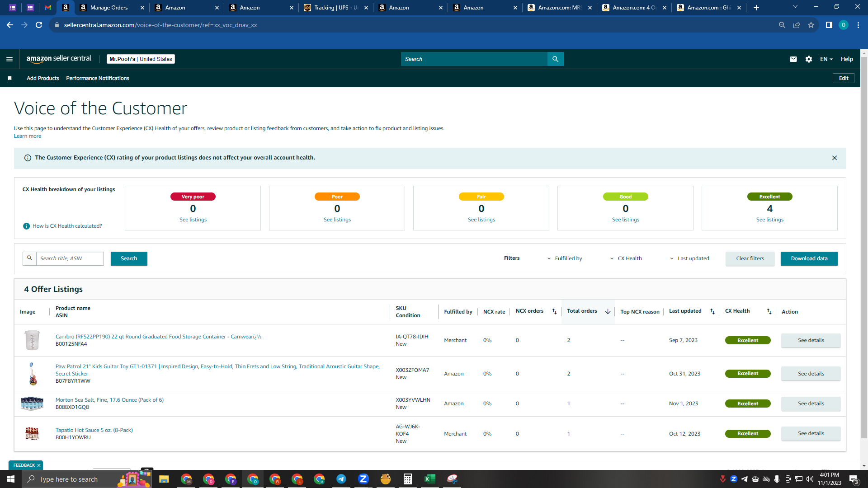The width and height of the screenshot is (868, 488).
Task: Open Tapatio Hot Sauce product link
Action: pyautogui.click(x=94, y=430)
